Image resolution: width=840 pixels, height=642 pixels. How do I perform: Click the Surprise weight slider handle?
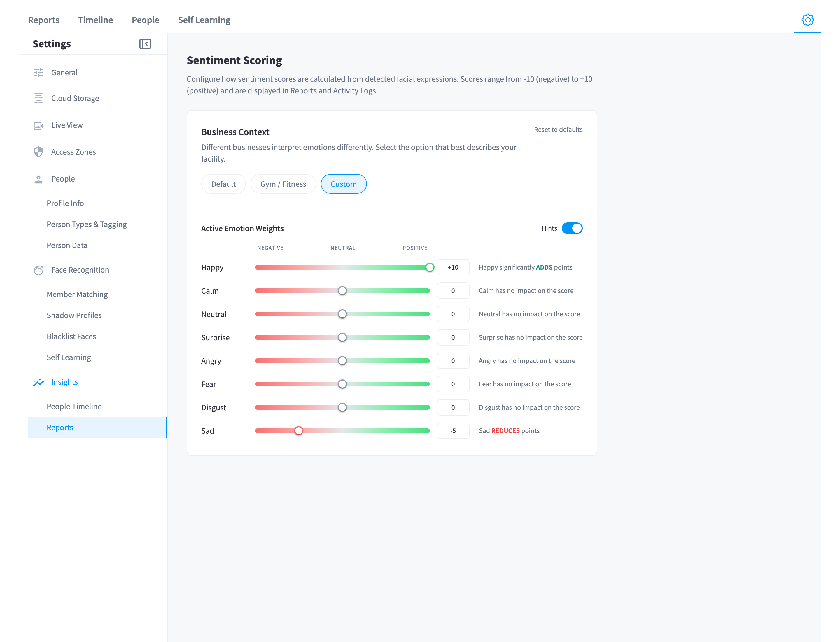click(342, 337)
